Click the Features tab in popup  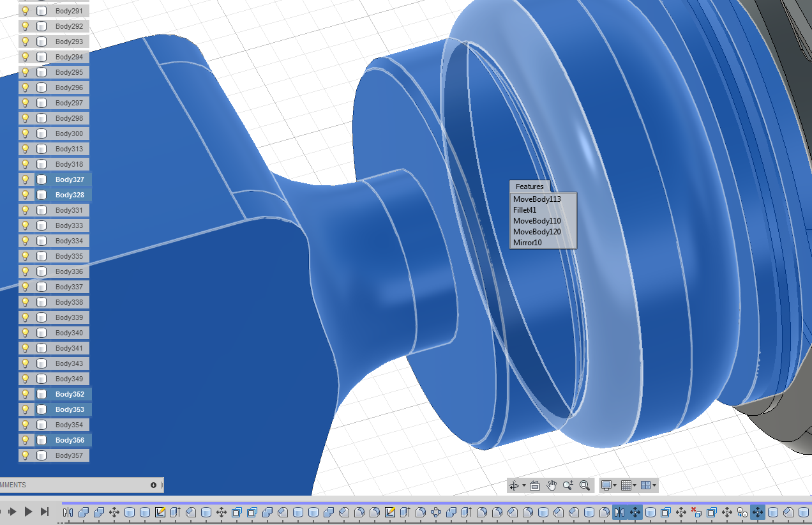pos(530,186)
